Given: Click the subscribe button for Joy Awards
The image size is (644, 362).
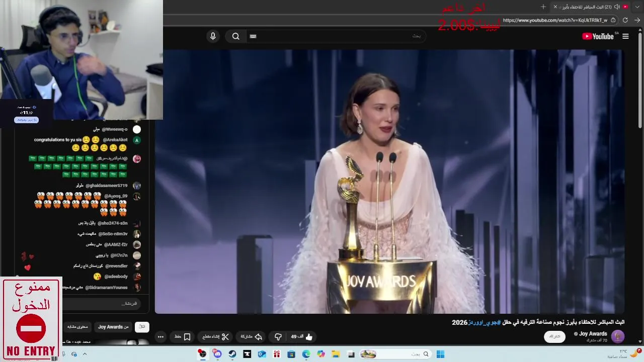Looking at the screenshot, I should (554, 336).
